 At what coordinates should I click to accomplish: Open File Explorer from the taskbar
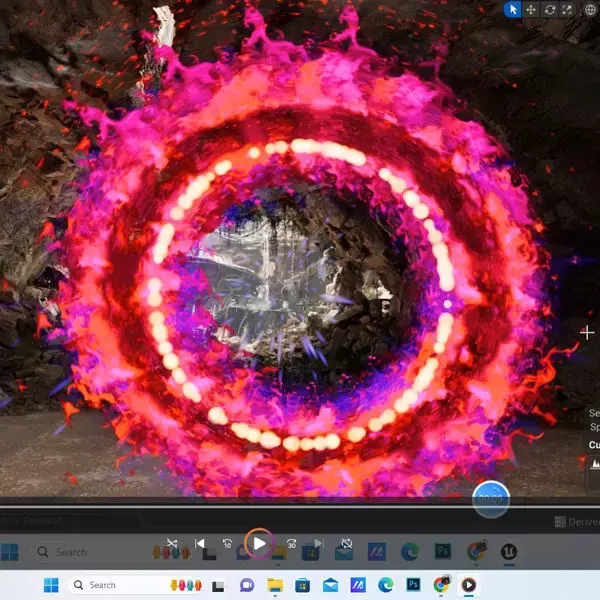pyautogui.click(x=275, y=585)
